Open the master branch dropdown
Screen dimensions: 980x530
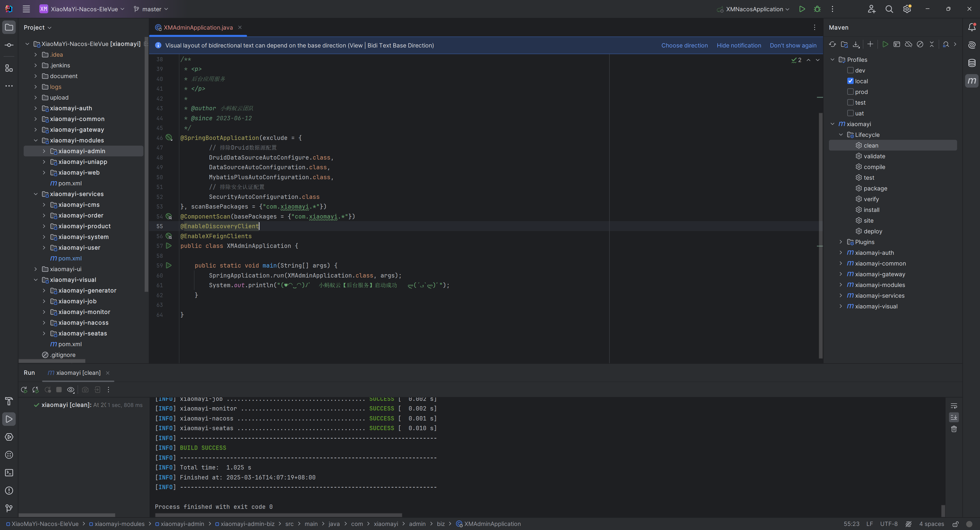click(x=151, y=9)
